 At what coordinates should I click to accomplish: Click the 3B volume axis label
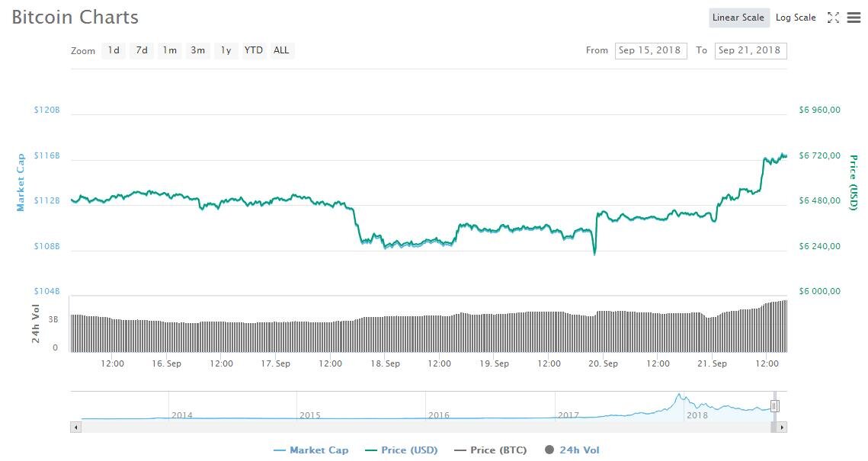pos(53,319)
